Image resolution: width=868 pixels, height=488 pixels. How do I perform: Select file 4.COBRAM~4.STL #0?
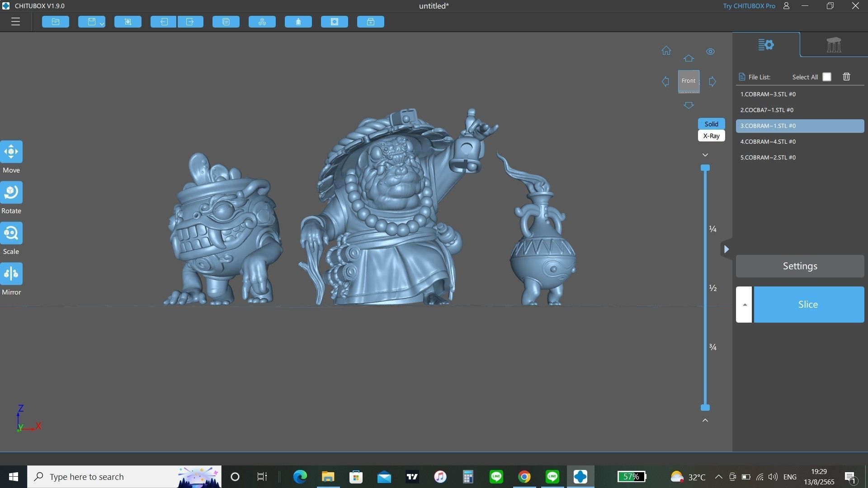[x=800, y=141]
